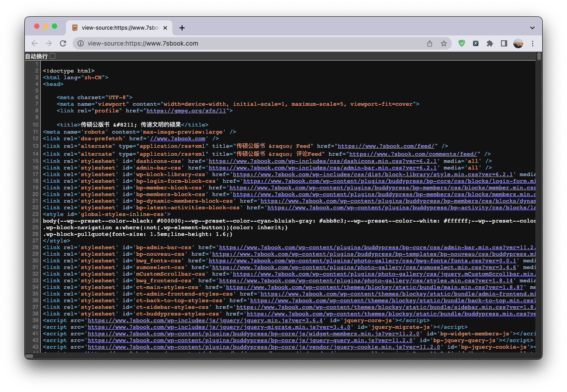Open the comments/feed/ link
This screenshot has height=392, width=567.
tap(413, 154)
